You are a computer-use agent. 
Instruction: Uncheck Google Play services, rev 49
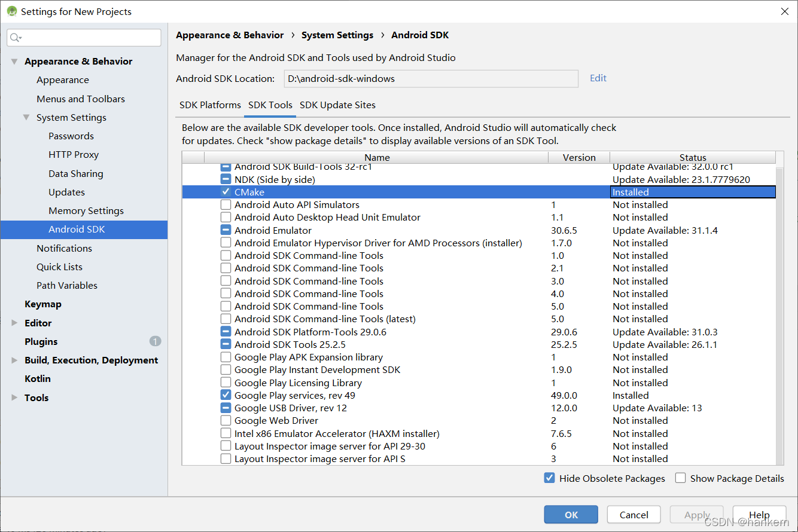pos(226,395)
